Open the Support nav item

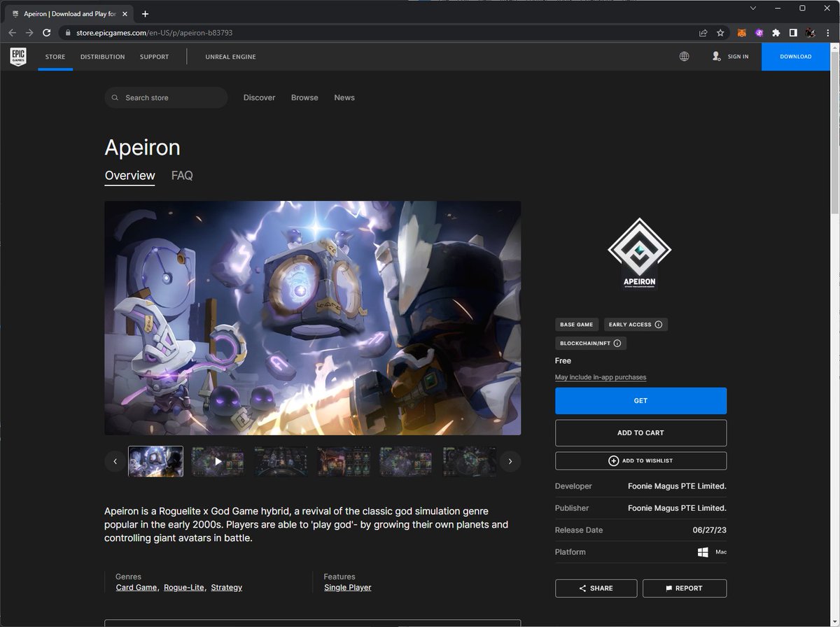pyautogui.click(x=154, y=57)
